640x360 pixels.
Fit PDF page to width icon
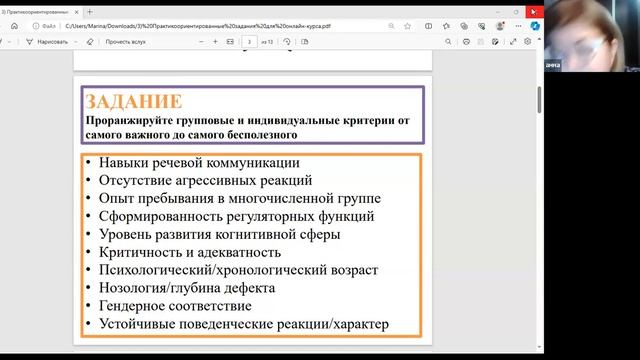tap(230, 42)
